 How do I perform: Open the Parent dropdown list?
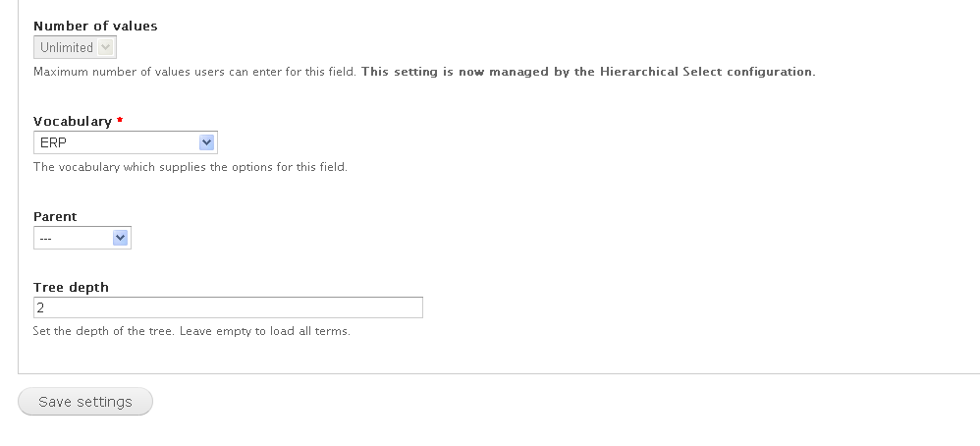click(x=82, y=238)
